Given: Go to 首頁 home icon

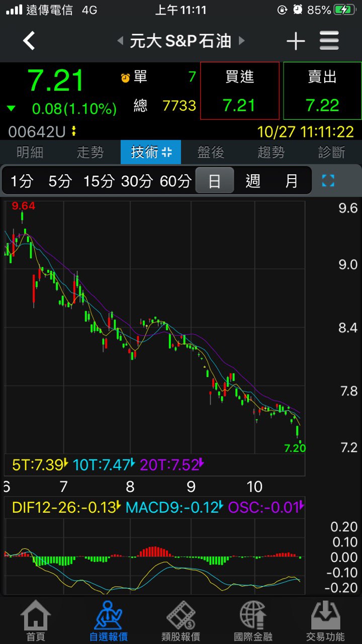Looking at the screenshot, I should coord(36,620).
